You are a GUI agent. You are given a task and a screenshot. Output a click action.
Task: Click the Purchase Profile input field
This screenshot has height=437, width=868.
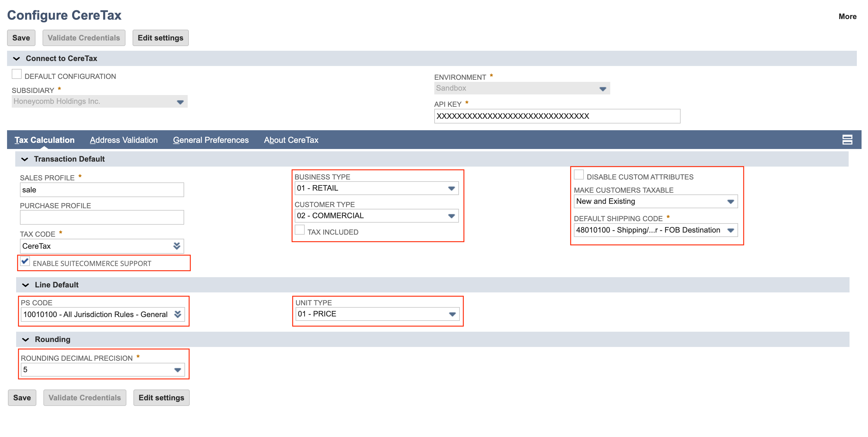click(102, 217)
